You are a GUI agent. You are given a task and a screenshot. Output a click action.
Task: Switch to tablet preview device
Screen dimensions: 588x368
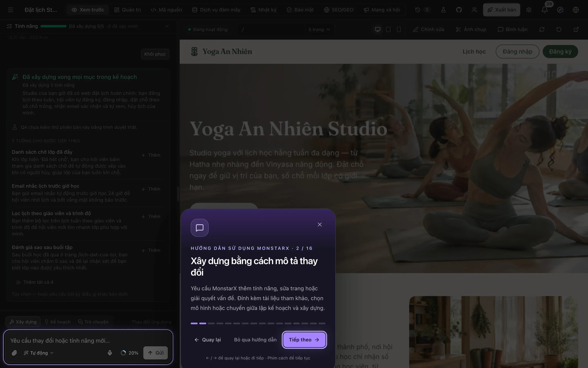pos(388,29)
